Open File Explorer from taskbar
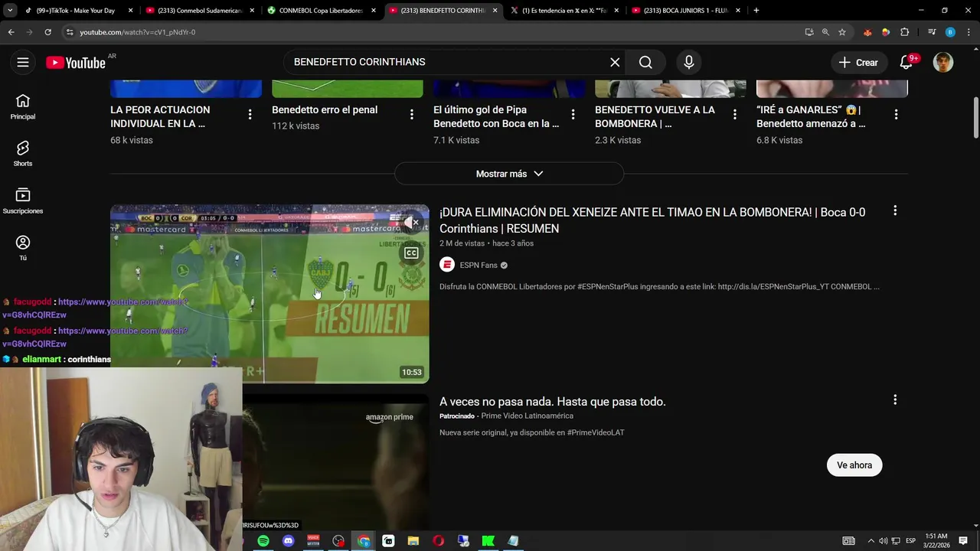 [x=413, y=541]
